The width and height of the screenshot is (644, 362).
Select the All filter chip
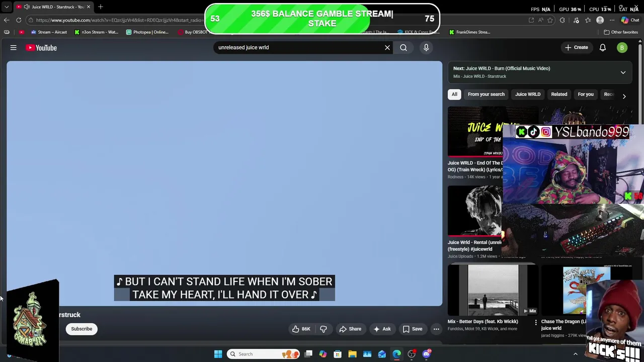[454, 95]
